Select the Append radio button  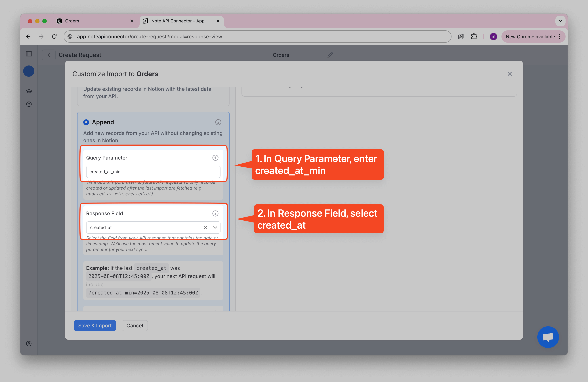click(x=86, y=122)
